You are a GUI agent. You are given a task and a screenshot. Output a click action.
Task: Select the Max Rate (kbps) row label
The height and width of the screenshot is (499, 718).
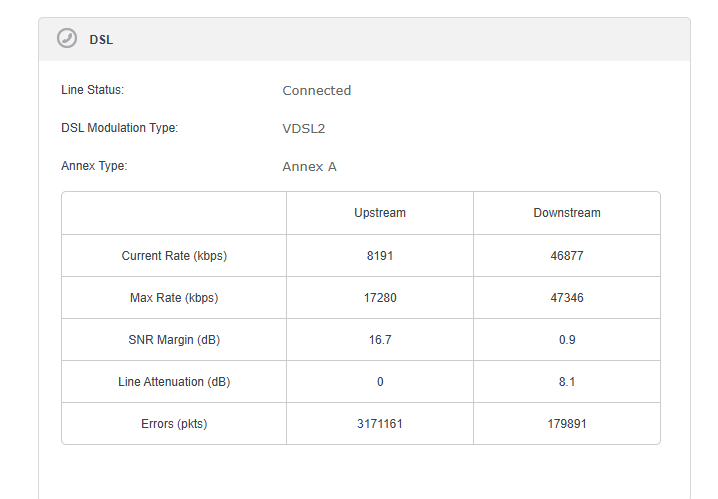coord(174,298)
